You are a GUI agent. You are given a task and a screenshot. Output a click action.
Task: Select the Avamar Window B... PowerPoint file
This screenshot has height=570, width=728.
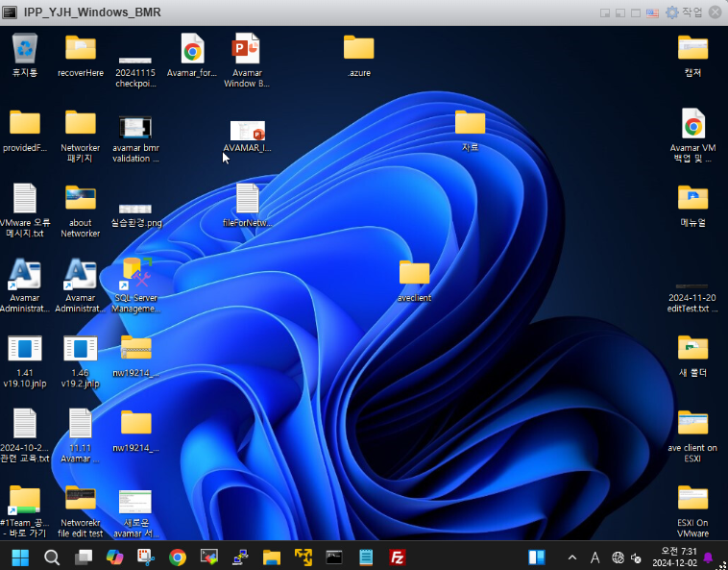247,48
